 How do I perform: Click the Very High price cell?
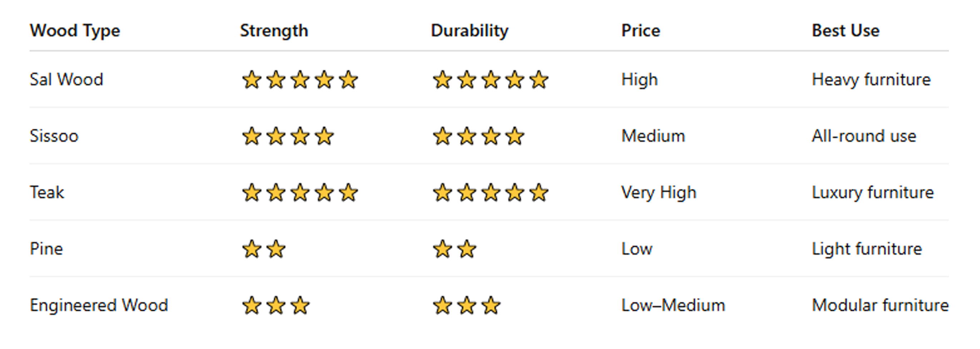[659, 193]
